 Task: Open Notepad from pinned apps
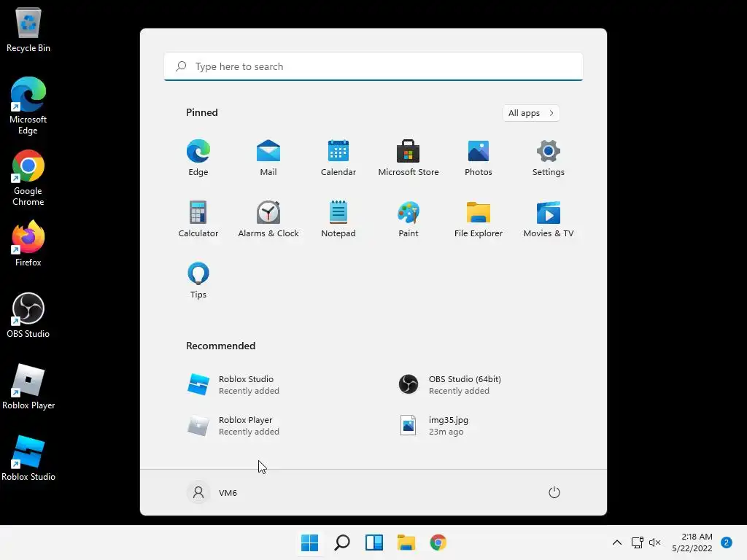(x=338, y=219)
